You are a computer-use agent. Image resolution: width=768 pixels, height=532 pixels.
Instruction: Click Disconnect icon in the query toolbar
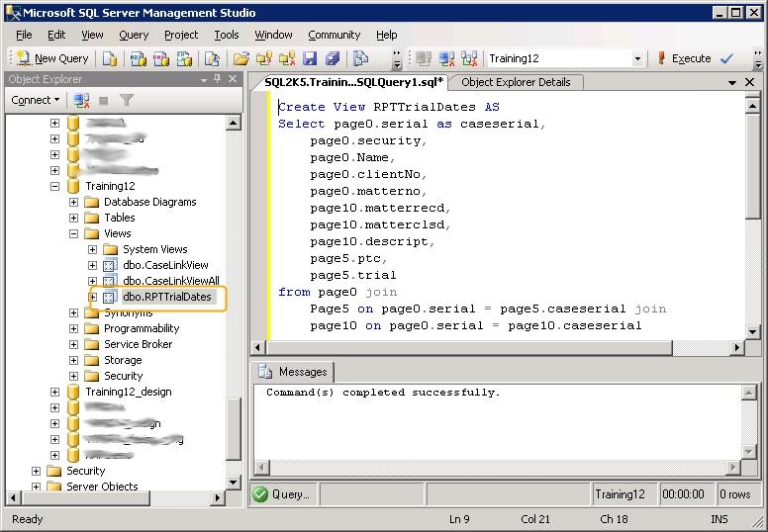[446, 58]
